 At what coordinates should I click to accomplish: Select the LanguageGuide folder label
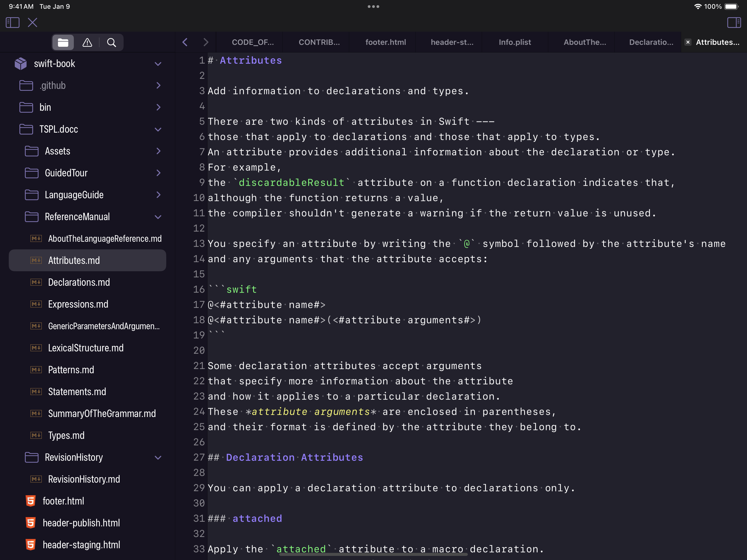pos(74,195)
